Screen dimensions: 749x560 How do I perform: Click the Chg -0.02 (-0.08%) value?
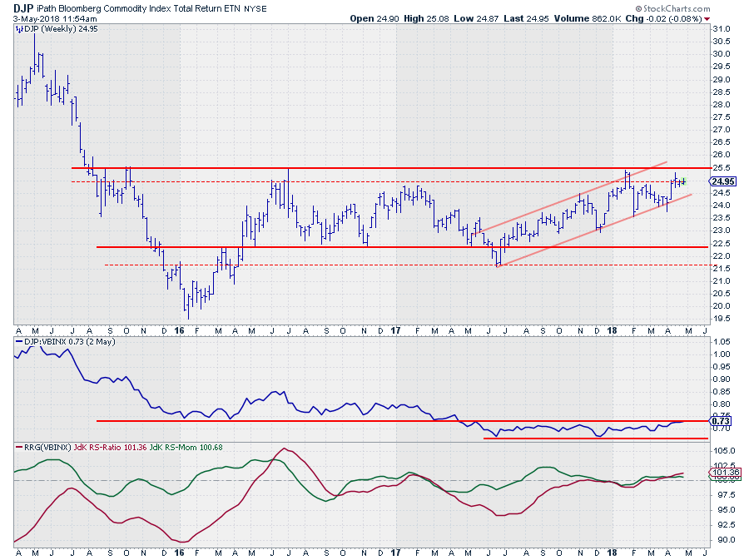[664, 18]
